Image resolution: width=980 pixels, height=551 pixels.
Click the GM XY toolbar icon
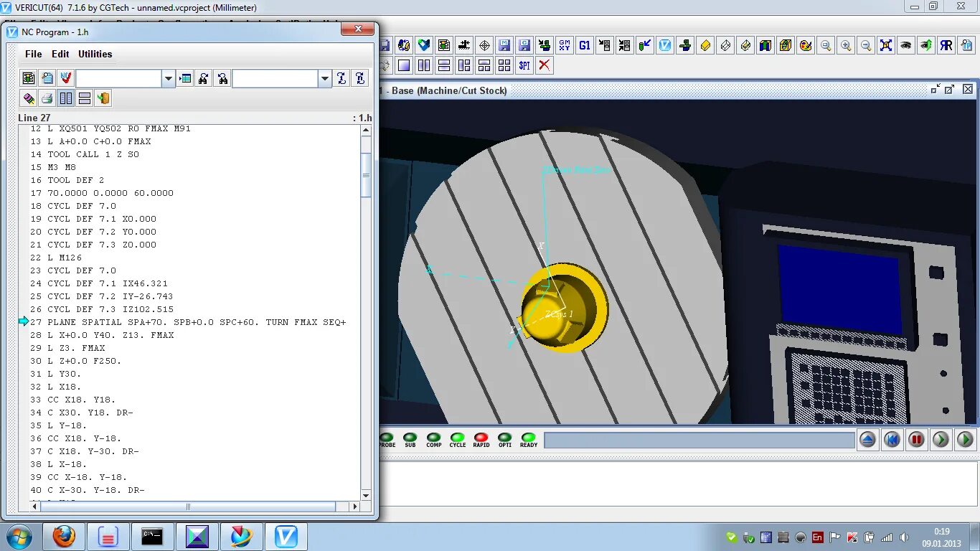coord(565,45)
